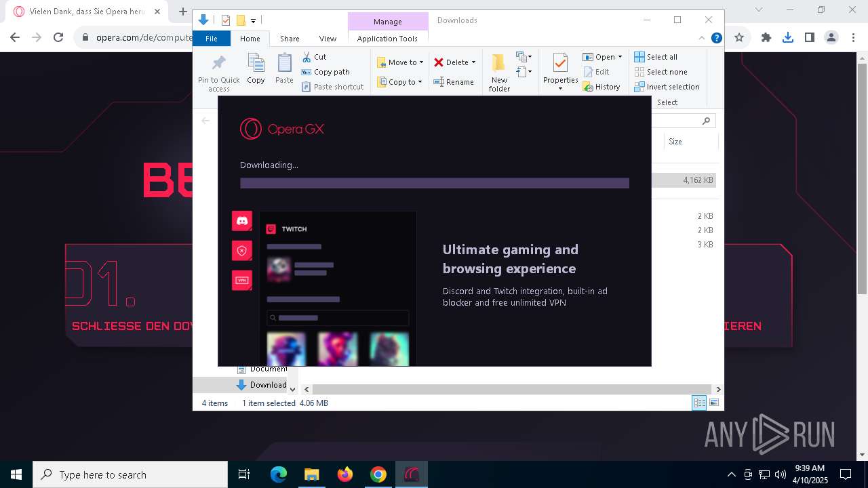
Task: Open Customize Quick Access Toolbar arrow
Action: pyautogui.click(x=253, y=21)
